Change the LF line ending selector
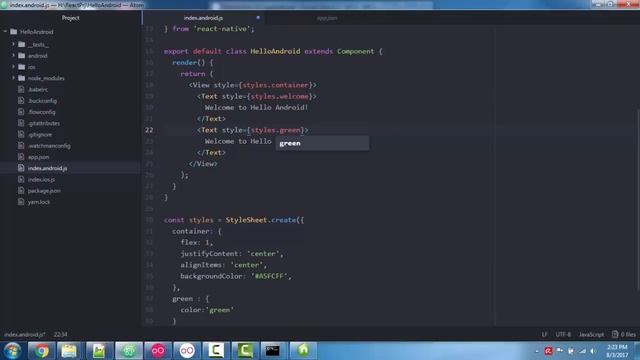The image size is (640, 360). pos(544,334)
